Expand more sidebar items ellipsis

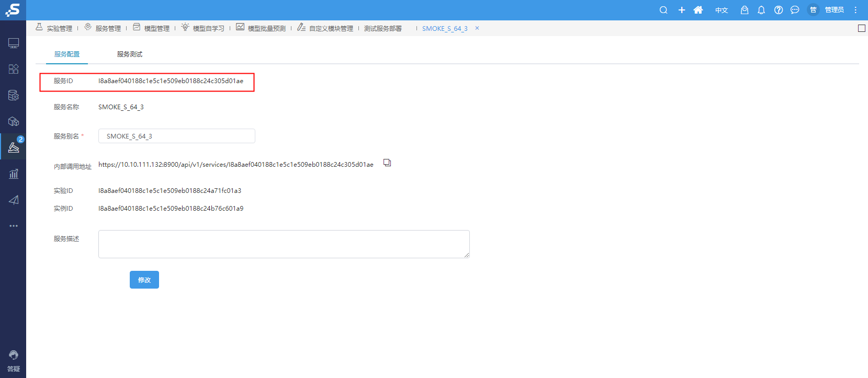point(14,226)
